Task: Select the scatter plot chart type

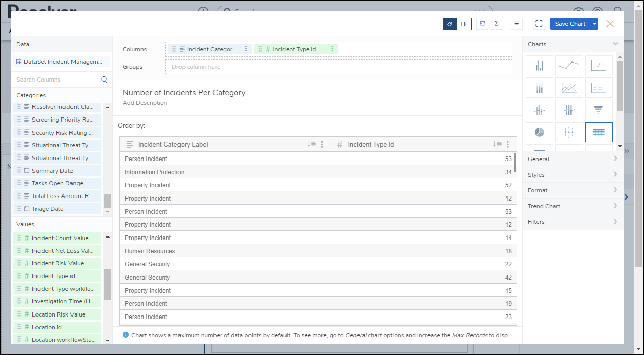Action: [598, 66]
